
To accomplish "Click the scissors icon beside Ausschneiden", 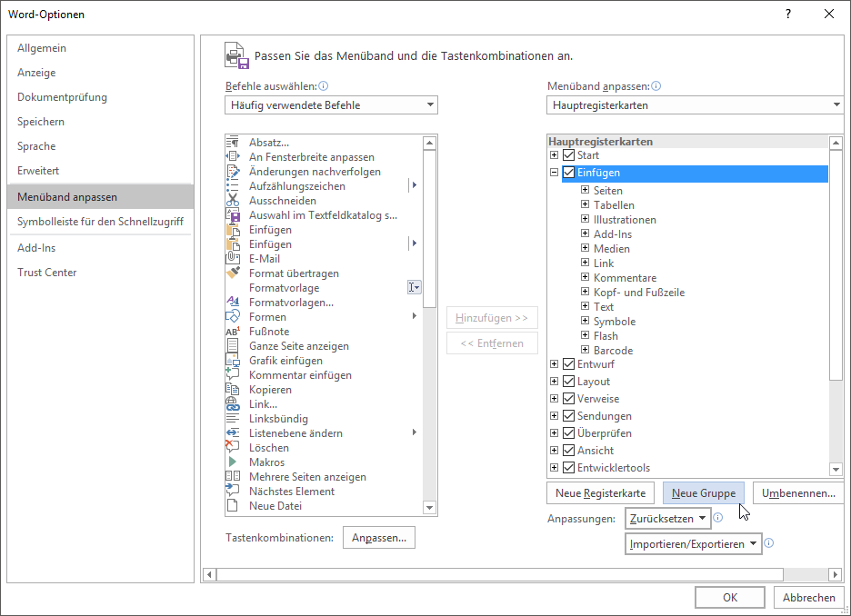I will pos(232,201).
